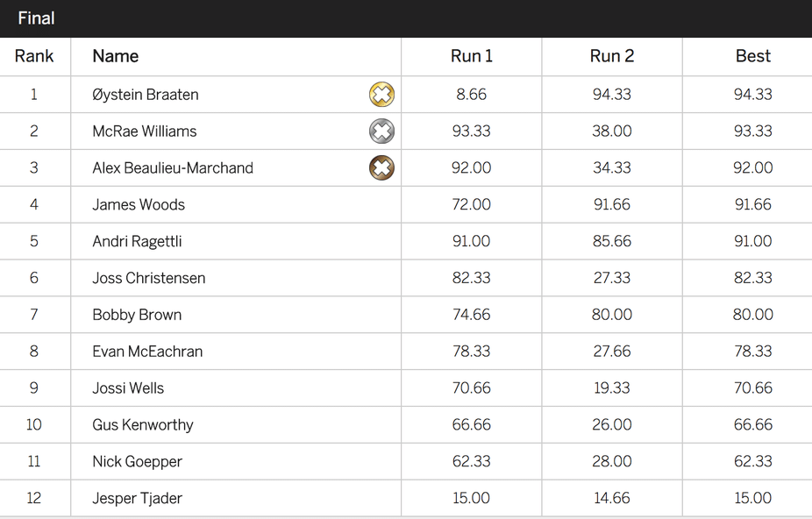Open athlete name McRae Williams
This screenshot has width=812, height=519.
tap(145, 132)
